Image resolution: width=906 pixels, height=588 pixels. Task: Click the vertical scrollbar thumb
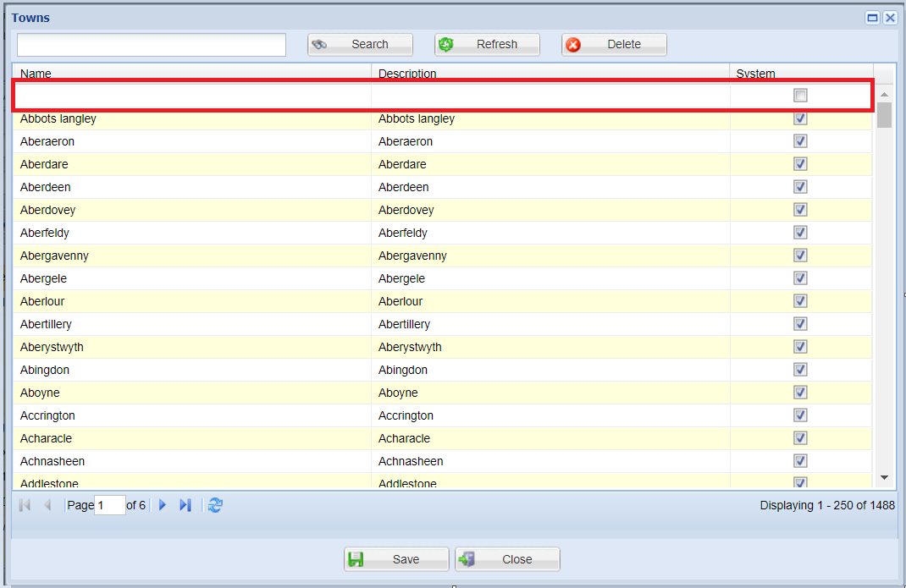(x=884, y=114)
